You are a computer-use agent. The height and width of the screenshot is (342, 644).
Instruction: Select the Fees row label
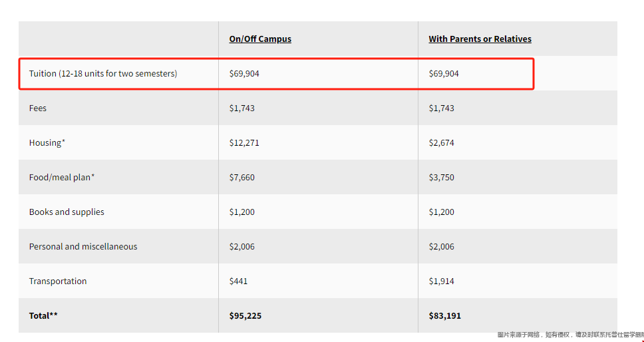tap(38, 108)
